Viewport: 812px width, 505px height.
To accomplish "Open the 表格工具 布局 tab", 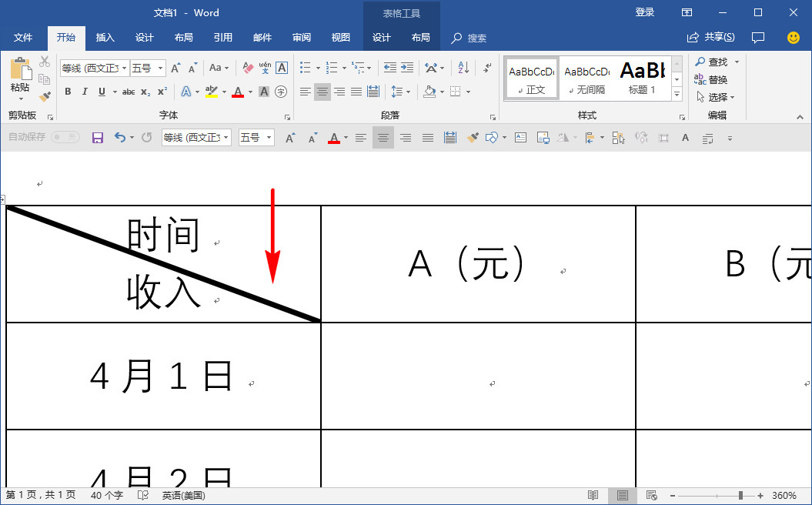I will (x=420, y=37).
